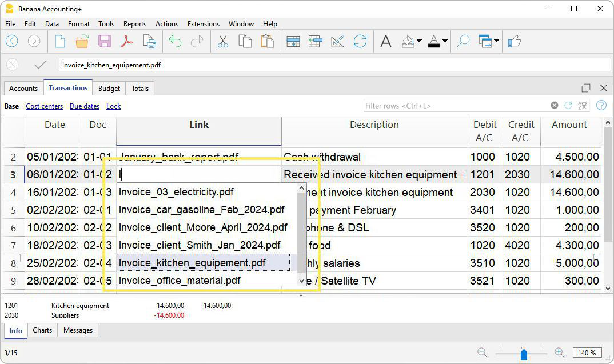Click the Cut scissors icon
614x364 pixels.
coord(223,41)
